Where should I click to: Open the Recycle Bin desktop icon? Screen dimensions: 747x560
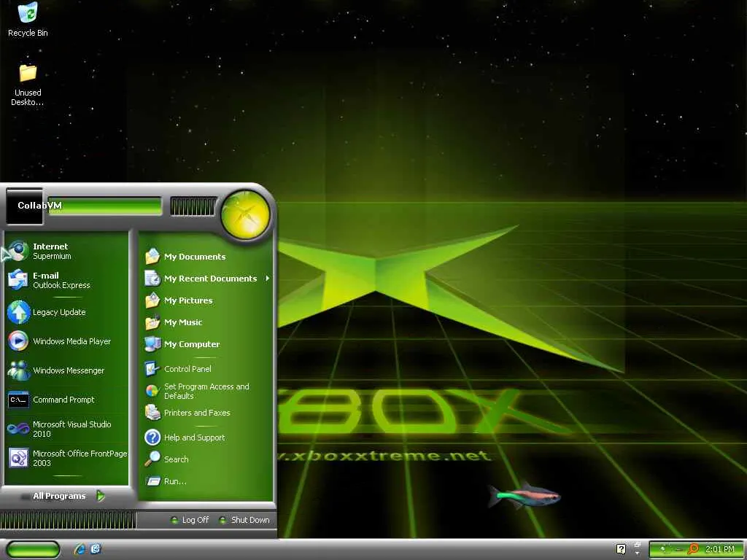(x=28, y=13)
